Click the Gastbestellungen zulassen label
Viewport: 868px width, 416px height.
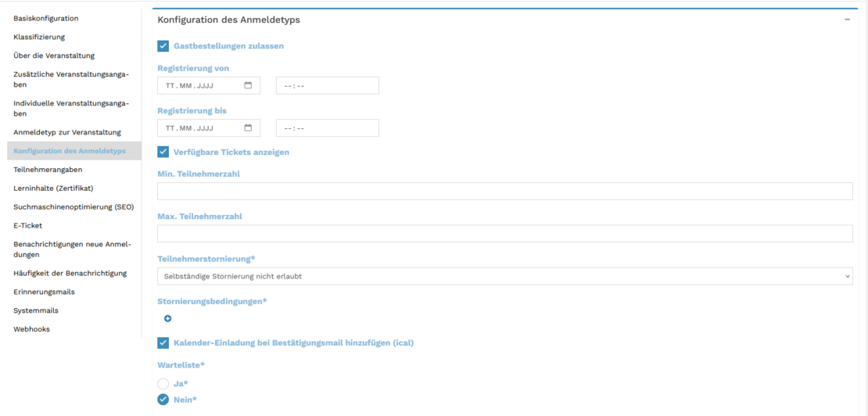228,46
